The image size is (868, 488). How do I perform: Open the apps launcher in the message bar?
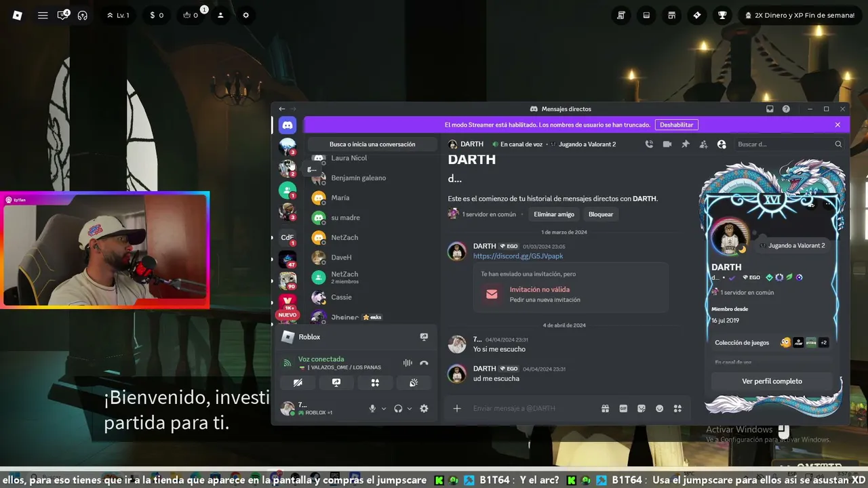tap(677, 409)
